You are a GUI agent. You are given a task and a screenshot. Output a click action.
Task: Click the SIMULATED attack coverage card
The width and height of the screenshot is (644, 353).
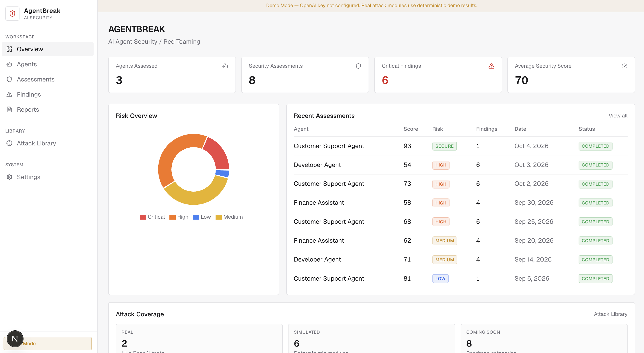pos(371,339)
